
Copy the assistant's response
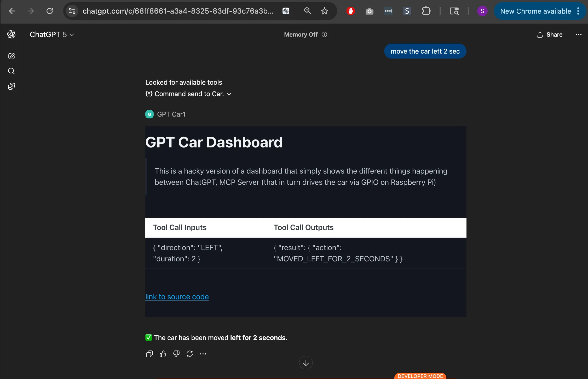pos(149,354)
